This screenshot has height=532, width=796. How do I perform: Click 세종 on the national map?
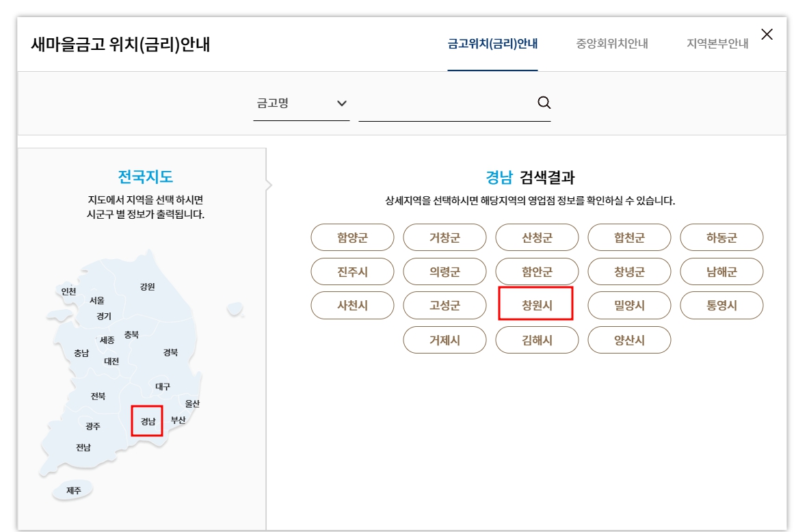[x=107, y=340]
